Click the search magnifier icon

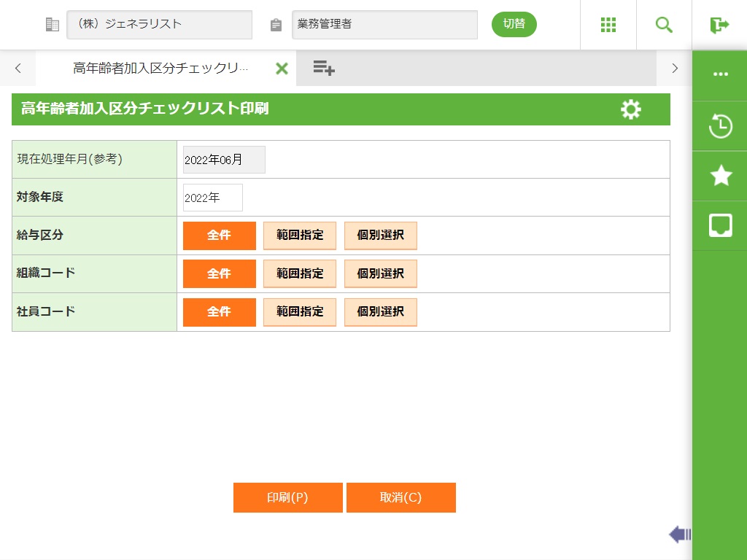(664, 25)
